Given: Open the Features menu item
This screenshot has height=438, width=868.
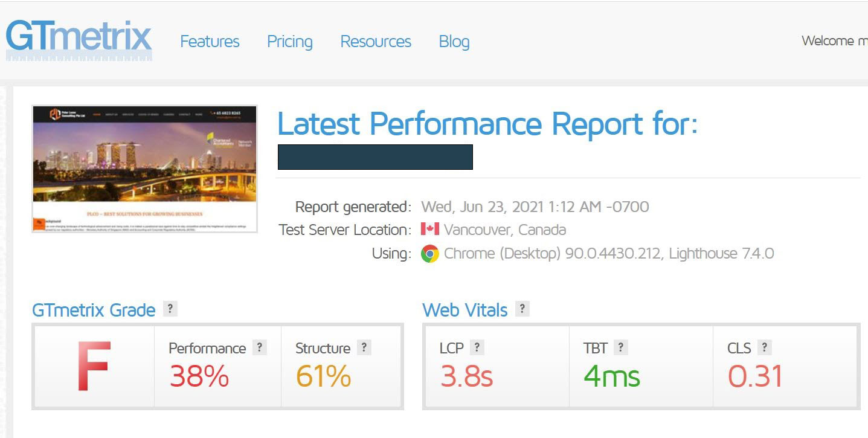Looking at the screenshot, I should 210,42.
